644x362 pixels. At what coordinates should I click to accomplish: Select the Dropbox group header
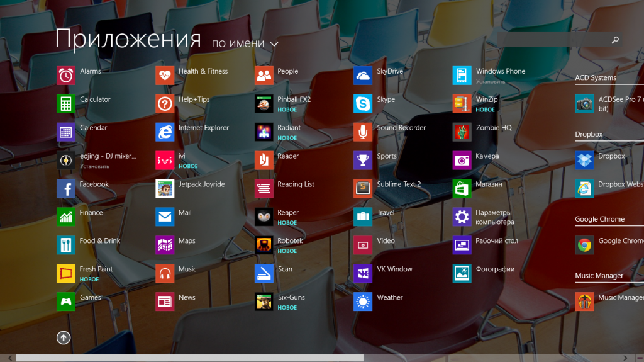point(589,134)
